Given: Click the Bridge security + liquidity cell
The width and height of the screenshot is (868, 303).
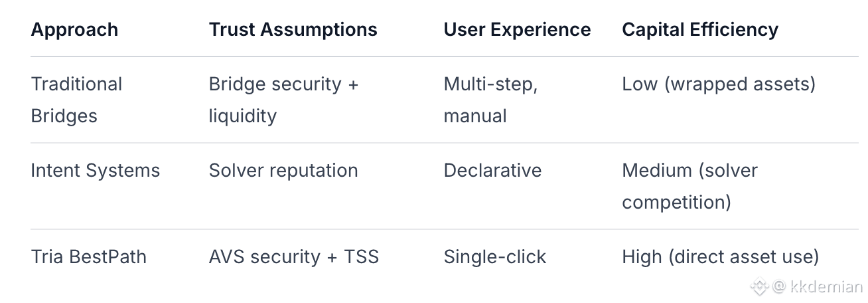Looking at the screenshot, I should click(x=283, y=100).
